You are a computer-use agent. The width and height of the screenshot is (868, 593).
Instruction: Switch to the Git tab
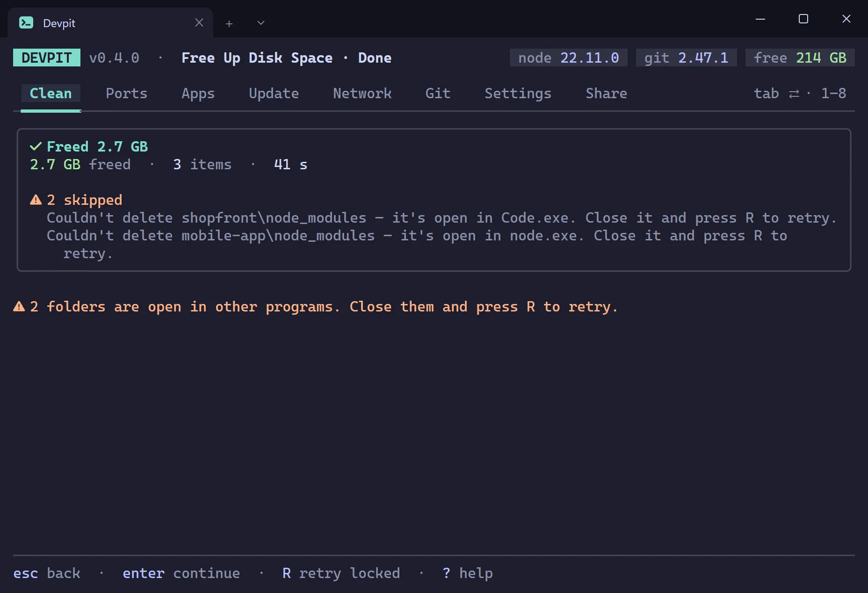point(438,93)
